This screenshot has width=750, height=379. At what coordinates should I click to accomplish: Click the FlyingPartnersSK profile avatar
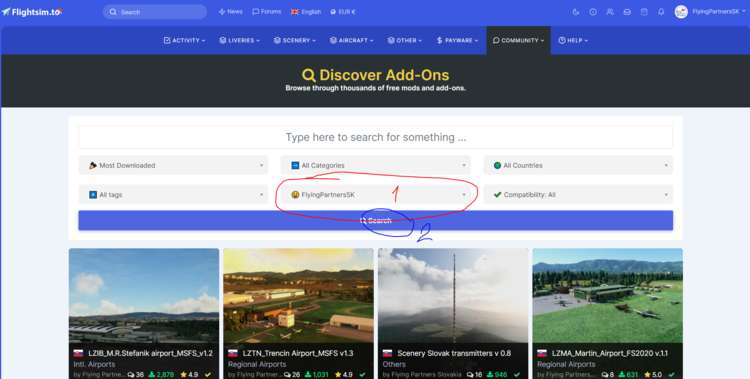pyautogui.click(x=681, y=12)
